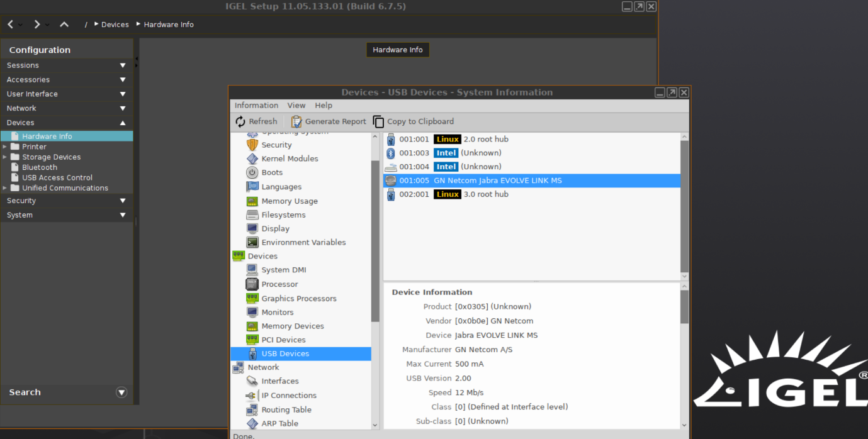Click the Speed 12 Mb/s value
The height and width of the screenshot is (439, 868).
click(x=469, y=392)
